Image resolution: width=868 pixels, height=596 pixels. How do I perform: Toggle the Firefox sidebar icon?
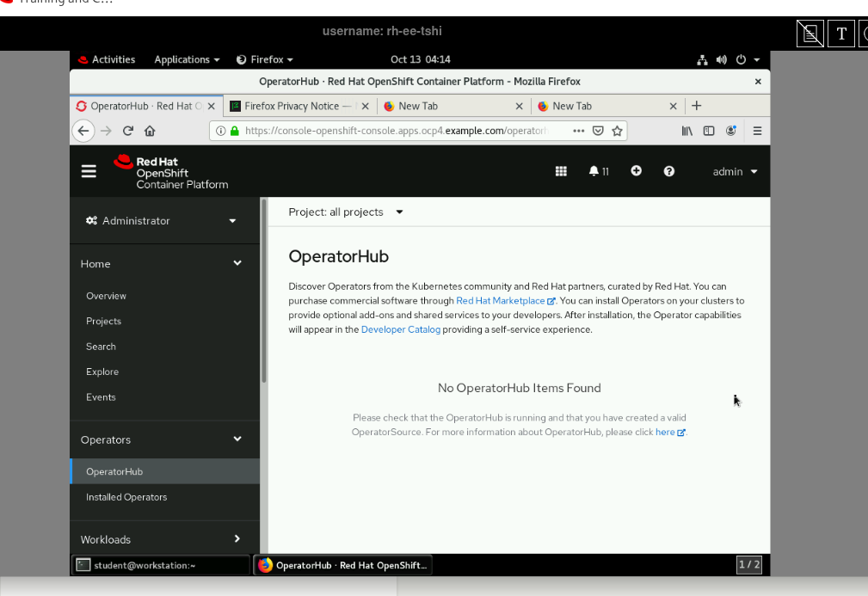pos(709,131)
